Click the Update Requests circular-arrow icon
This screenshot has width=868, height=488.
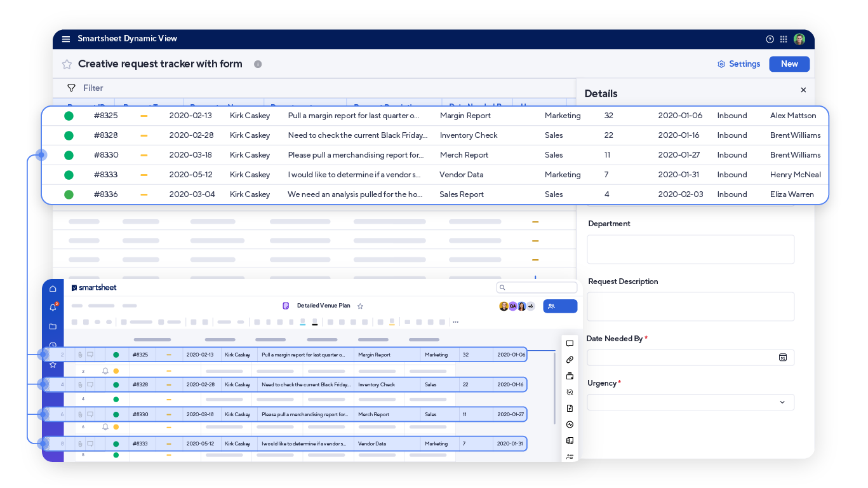point(570,392)
